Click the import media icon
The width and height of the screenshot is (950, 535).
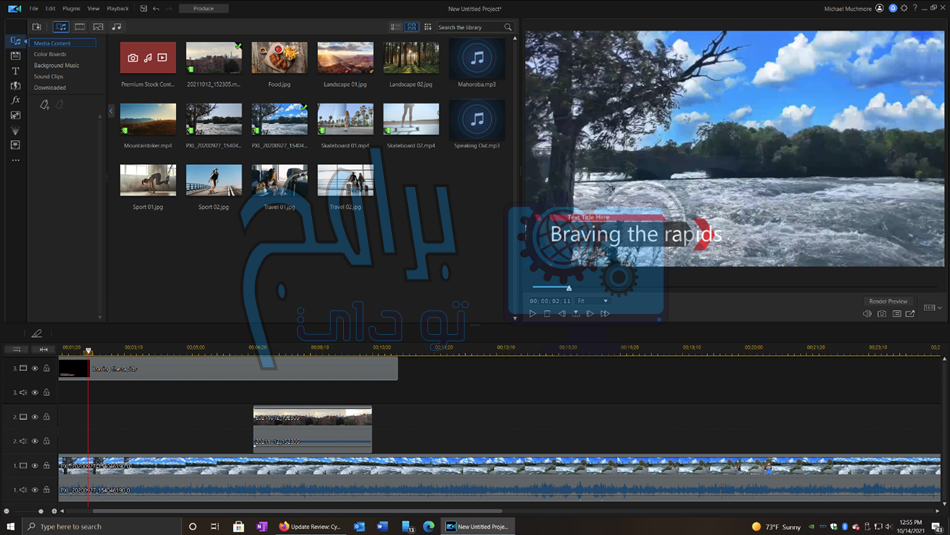coord(37,27)
